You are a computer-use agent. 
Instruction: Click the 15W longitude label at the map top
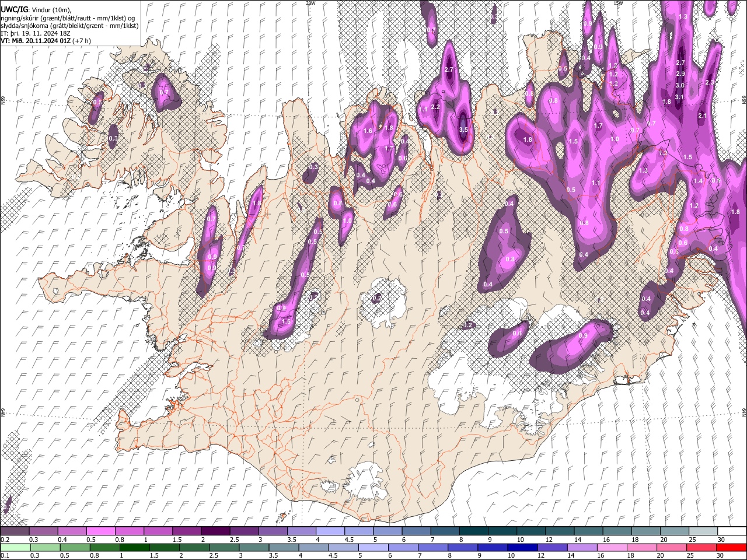coord(618,3)
